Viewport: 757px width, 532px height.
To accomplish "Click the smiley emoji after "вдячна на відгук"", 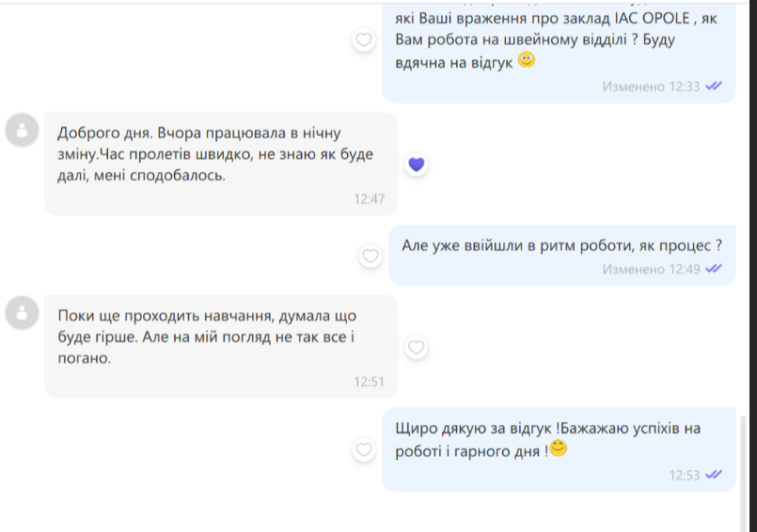I will click(527, 60).
